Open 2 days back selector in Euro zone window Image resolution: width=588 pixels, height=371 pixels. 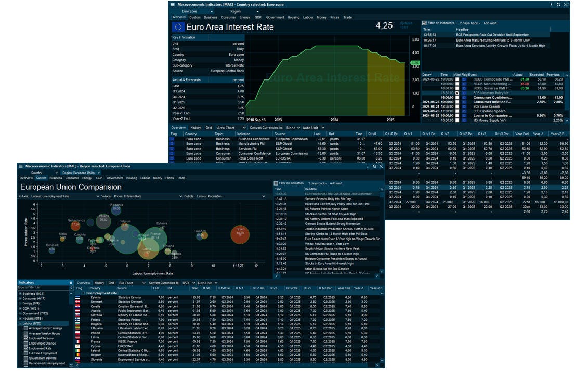click(x=470, y=23)
